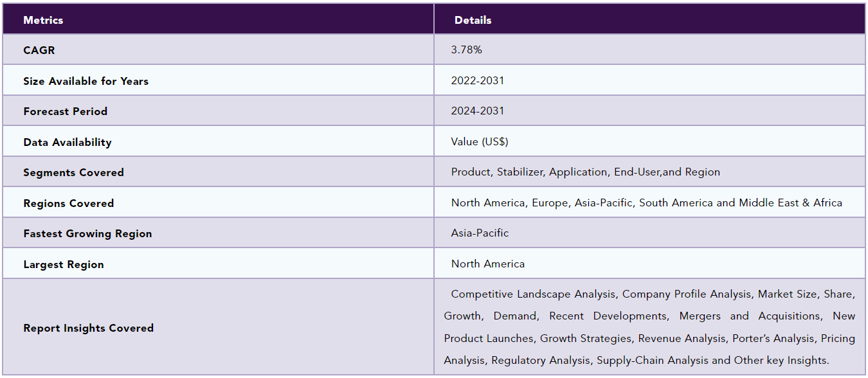Select the CAGR row label
This screenshot has width=868, height=378.
[39, 50]
